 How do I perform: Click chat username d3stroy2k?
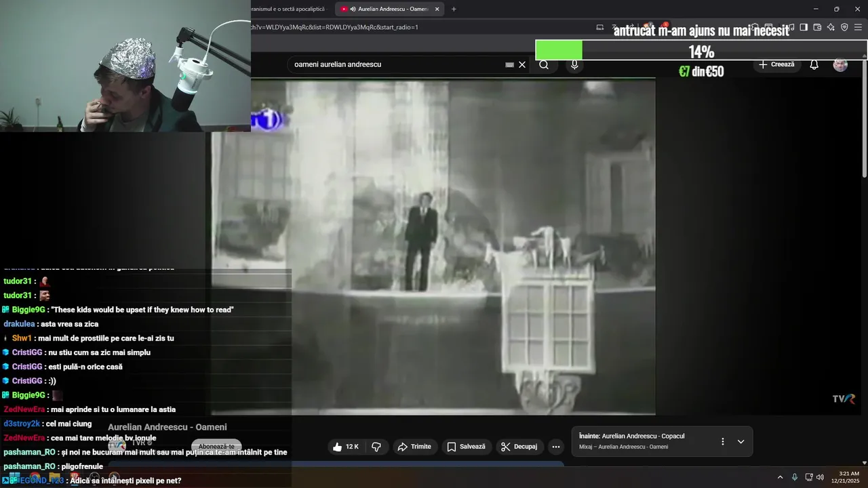tap(22, 424)
